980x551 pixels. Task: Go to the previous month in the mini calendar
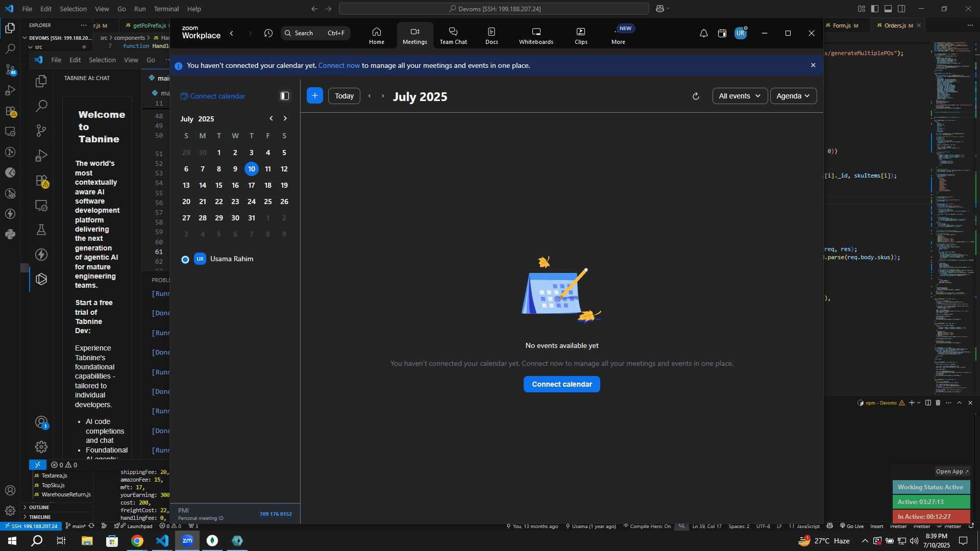[x=271, y=118]
